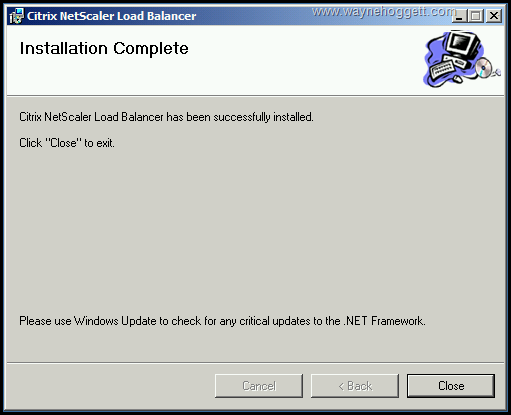Click the grayed-out maximize button
511x415 pixels.
(x=476, y=16)
